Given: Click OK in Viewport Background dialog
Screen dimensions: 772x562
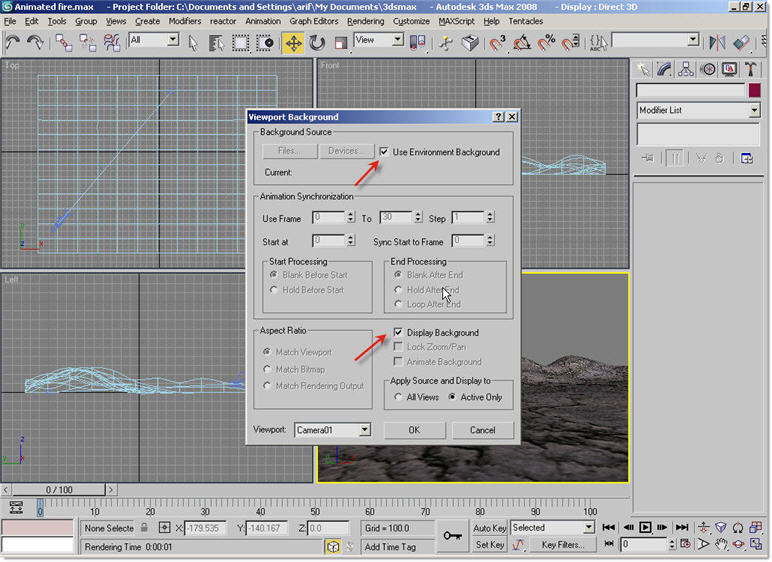Looking at the screenshot, I should [413, 430].
